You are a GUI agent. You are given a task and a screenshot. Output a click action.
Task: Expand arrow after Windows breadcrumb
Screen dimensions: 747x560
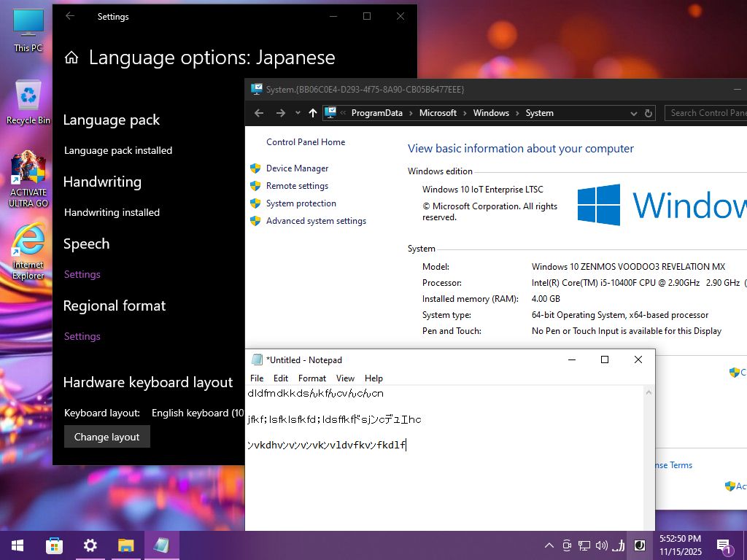517,113
